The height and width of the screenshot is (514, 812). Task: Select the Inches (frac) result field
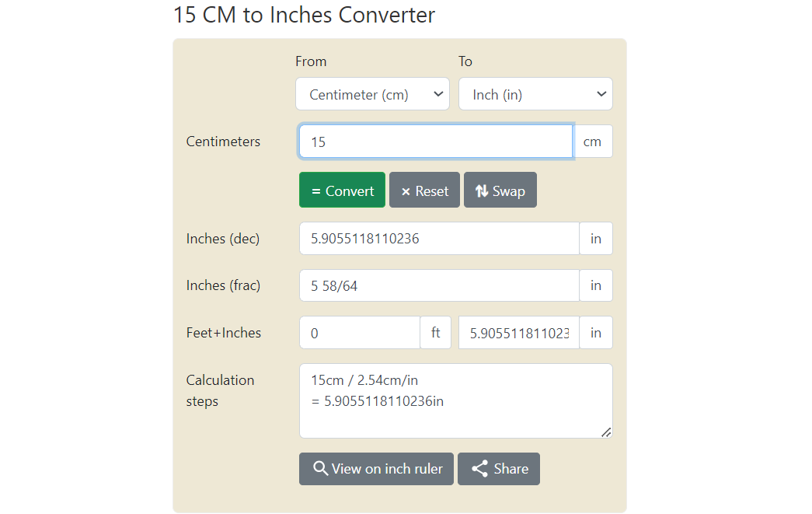tap(439, 285)
